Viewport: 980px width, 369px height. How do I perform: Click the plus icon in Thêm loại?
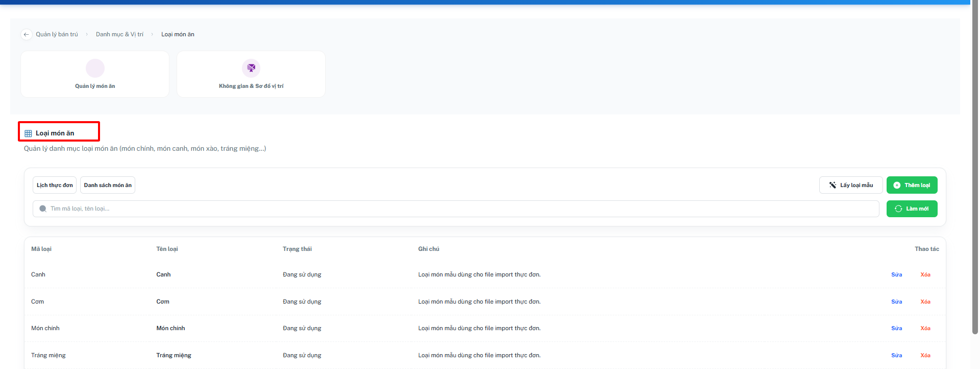tap(897, 185)
